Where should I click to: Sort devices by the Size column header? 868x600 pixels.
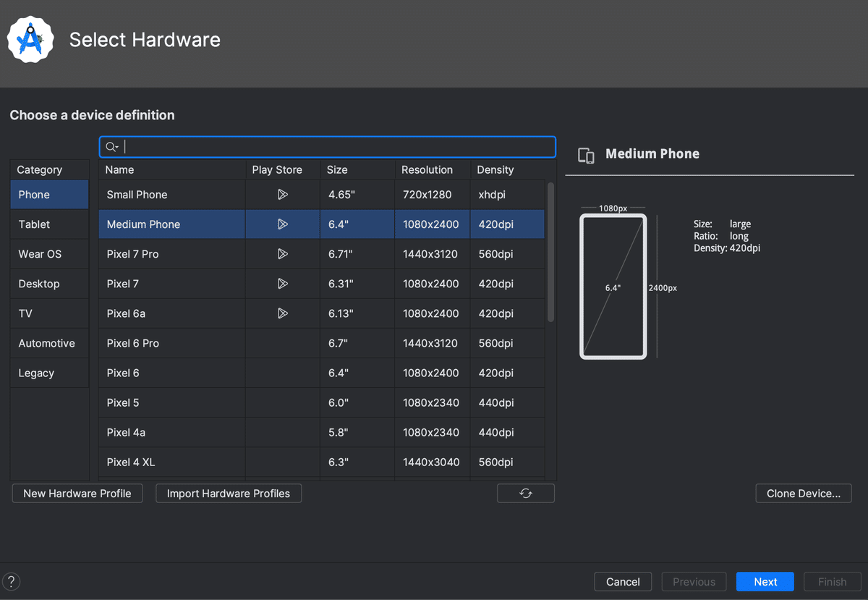point(357,169)
